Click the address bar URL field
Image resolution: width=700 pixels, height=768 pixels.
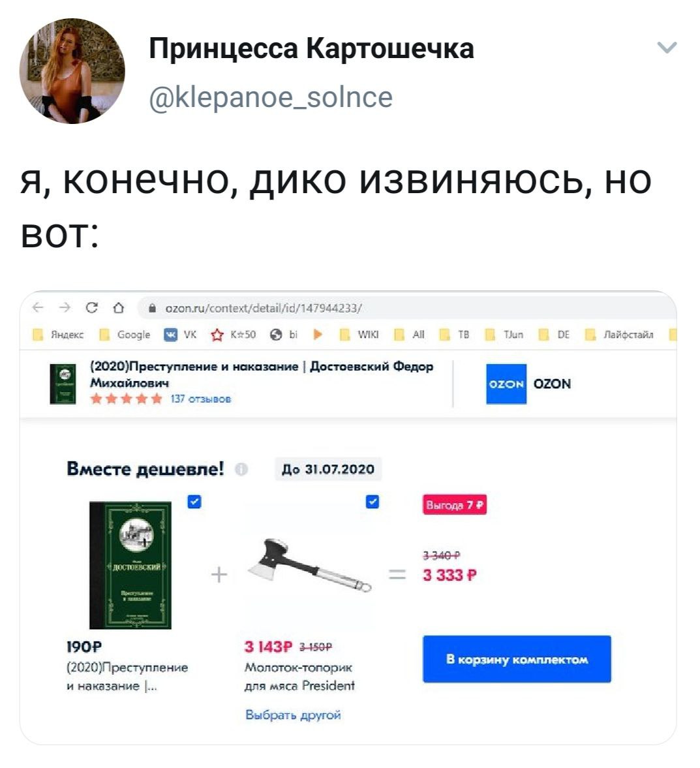pyautogui.click(x=406, y=307)
